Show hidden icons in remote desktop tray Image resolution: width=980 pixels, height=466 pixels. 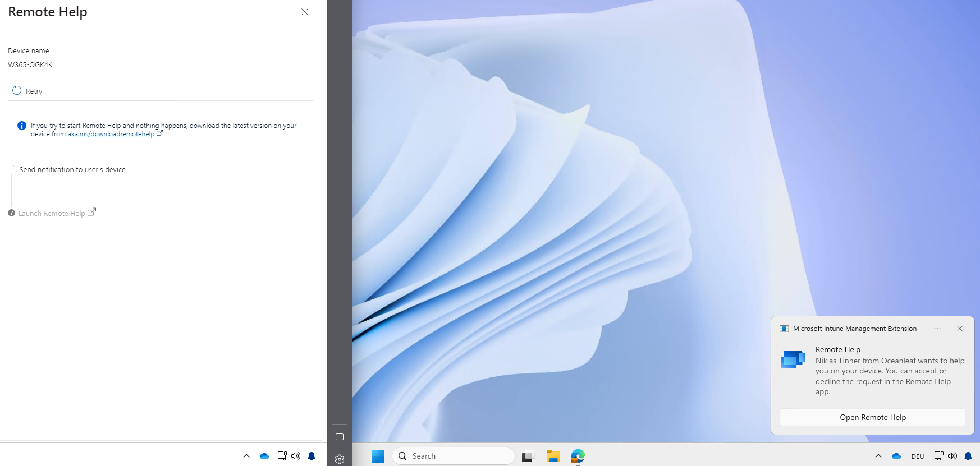(x=878, y=456)
